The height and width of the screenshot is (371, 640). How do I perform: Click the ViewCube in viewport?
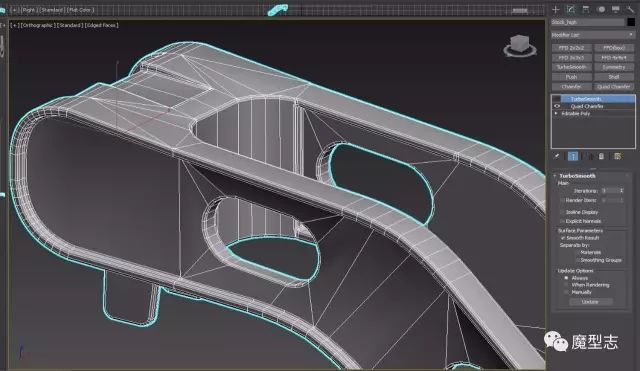pos(520,45)
